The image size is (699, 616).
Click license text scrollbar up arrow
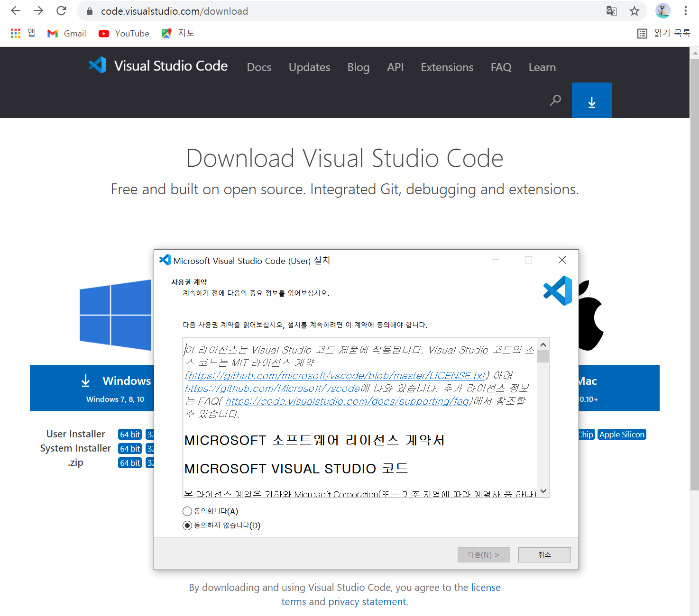543,344
